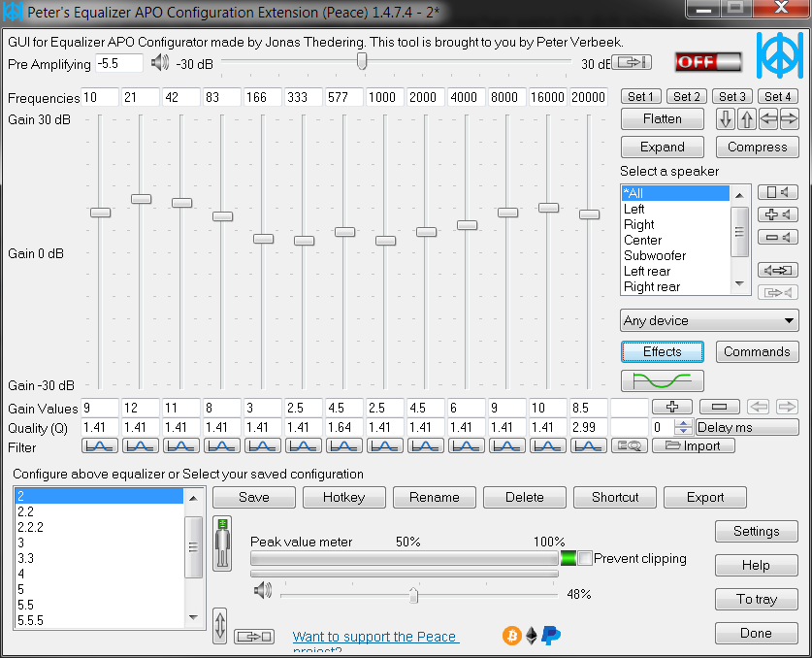Toggle the equalizer OFF power switch
812x658 pixels.
708,62
